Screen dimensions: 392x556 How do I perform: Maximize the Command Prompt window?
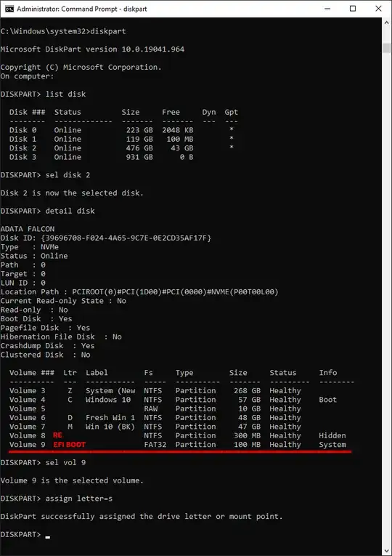coord(353,9)
